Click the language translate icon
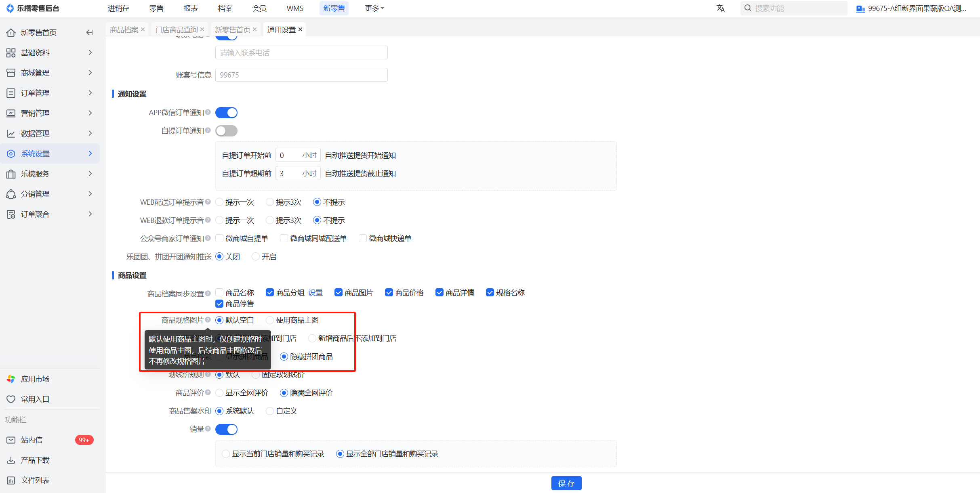980x493 pixels. pos(721,8)
